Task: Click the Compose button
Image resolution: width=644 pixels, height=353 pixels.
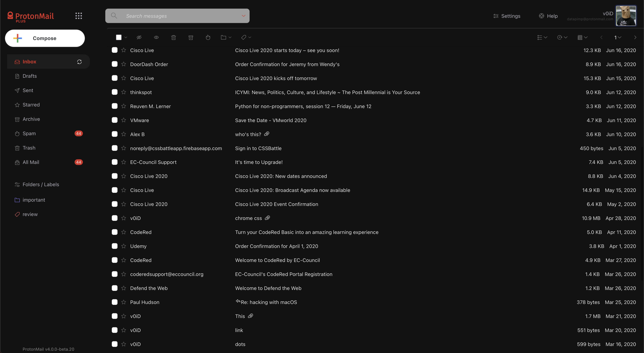Action: point(45,38)
